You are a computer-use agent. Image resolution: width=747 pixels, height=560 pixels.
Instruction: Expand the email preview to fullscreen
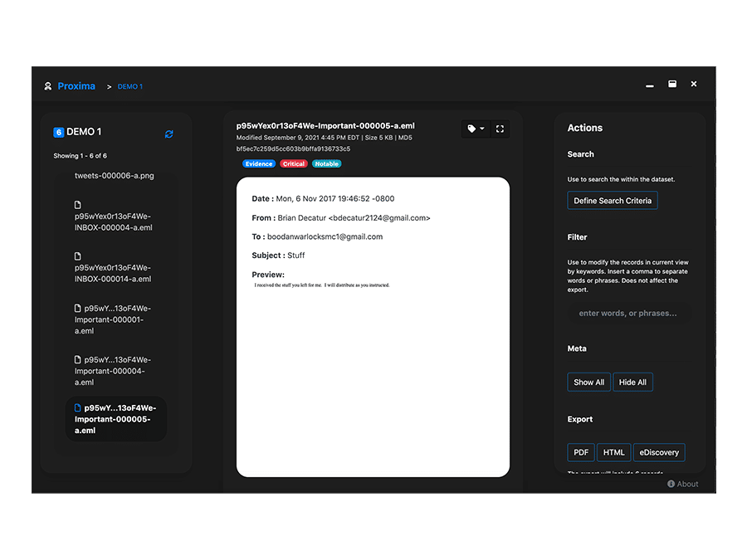(x=500, y=129)
